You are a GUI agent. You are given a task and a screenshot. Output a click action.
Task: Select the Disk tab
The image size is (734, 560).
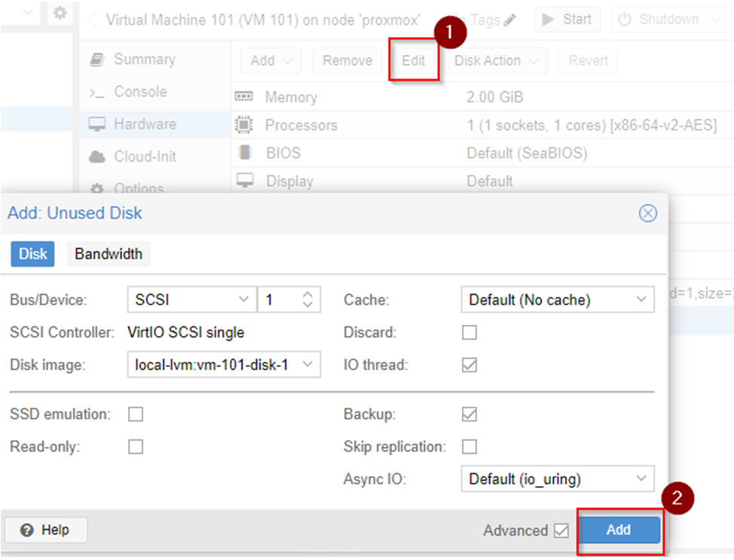tap(32, 254)
